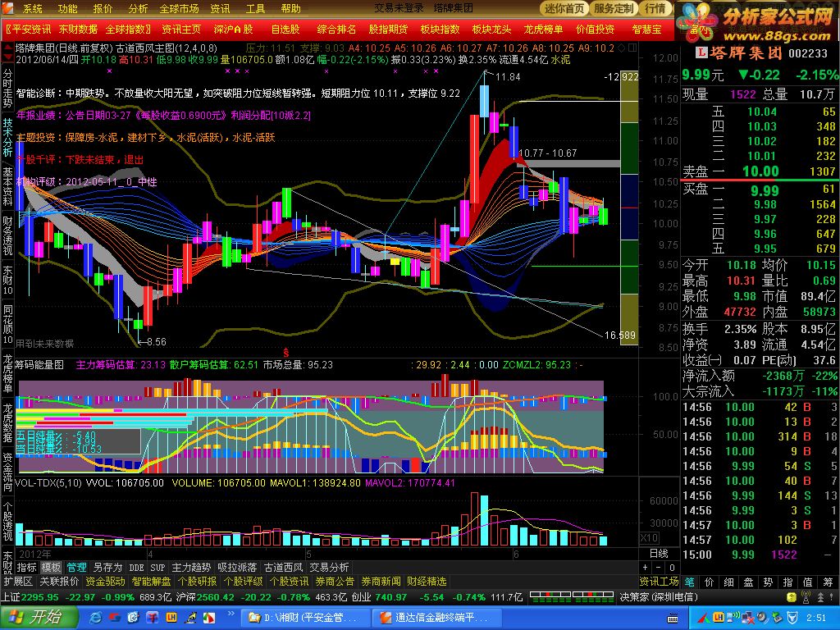The height and width of the screenshot is (630, 840).
Task: Click the 行情 button
Action: point(655,8)
